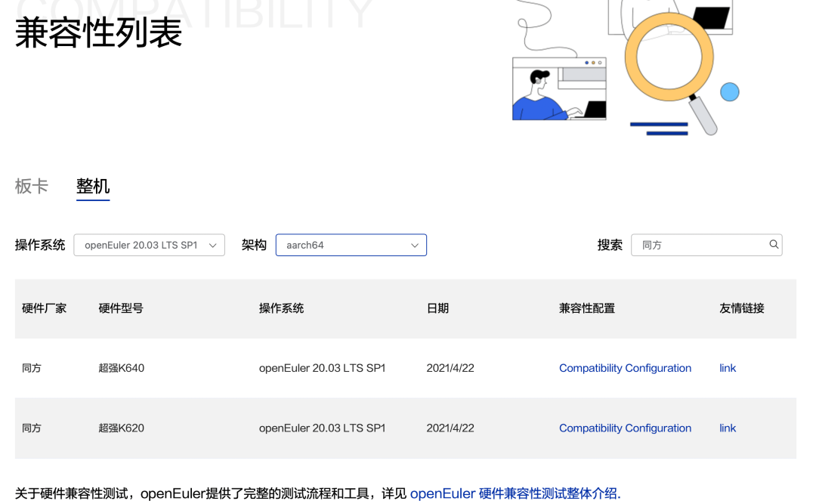Click the 硬件厂家 column header

pyautogui.click(x=45, y=308)
